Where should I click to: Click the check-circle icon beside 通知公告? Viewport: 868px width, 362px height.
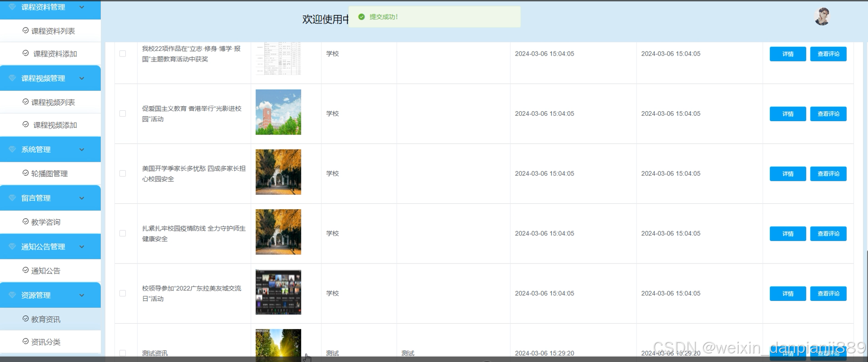[x=26, y=270]
